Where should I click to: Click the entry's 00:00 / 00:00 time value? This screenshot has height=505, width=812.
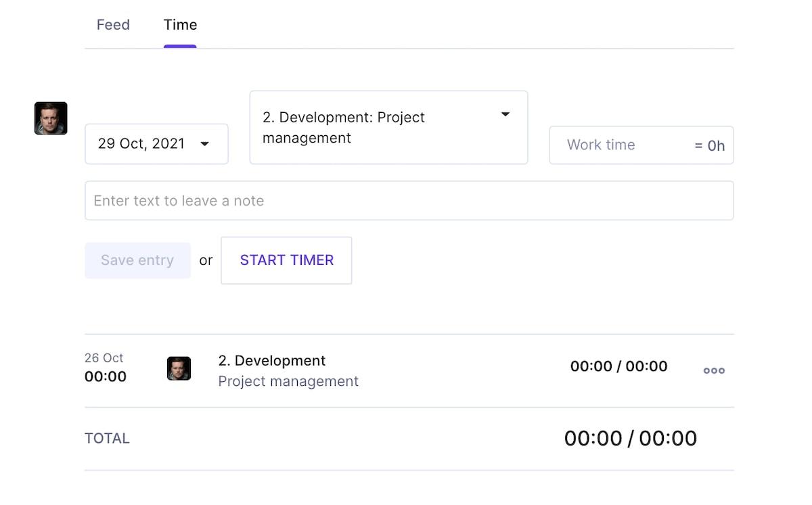point(618,366)
